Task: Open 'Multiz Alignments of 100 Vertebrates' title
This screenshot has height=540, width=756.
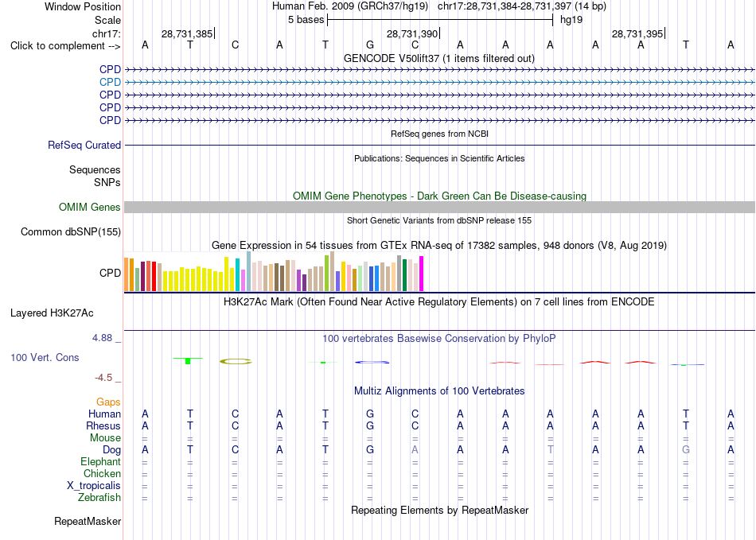Action: (439, 390)
